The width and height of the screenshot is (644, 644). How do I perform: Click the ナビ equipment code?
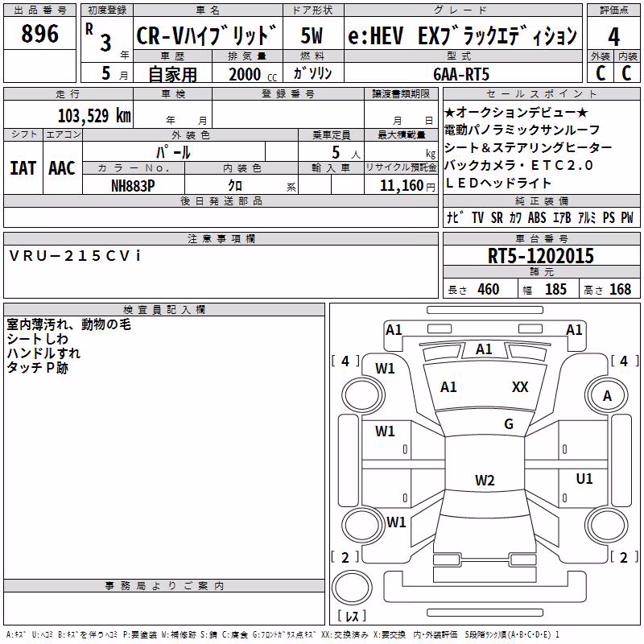coord(455,217)
